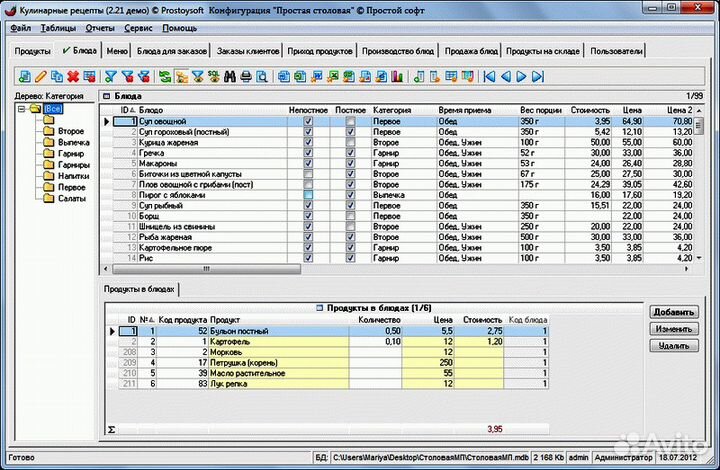
Task: Select the Картофель product cell
Action: click(230, 341)
